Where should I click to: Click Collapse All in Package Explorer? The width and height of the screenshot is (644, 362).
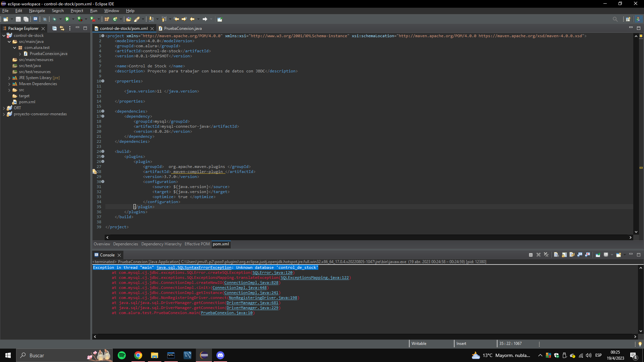point(54,28)
